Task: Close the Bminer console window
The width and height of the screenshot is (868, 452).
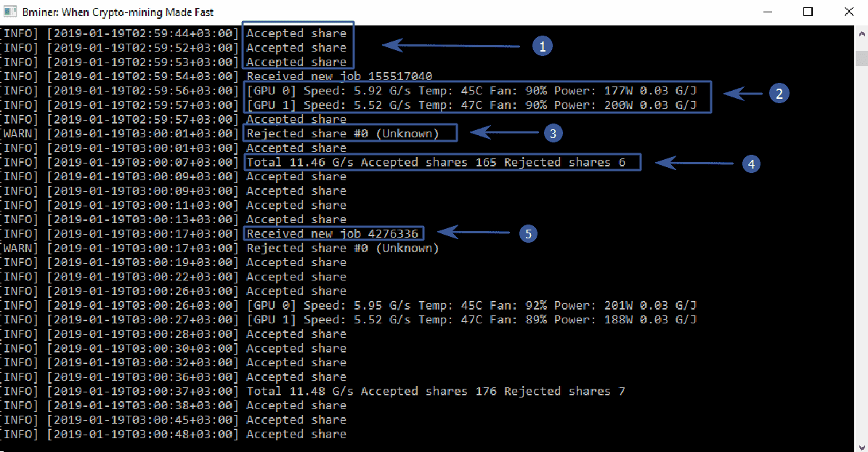Action: click(x=848, y=12)
